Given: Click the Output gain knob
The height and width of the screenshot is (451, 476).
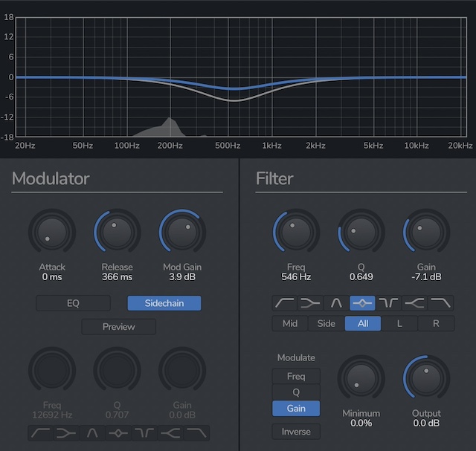Looking at the screenshot, I should pos(426,380).
